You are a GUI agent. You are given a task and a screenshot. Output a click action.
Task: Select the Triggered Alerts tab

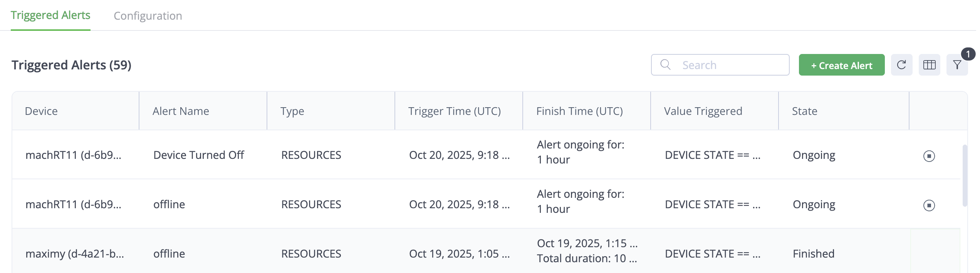[50, 15]
